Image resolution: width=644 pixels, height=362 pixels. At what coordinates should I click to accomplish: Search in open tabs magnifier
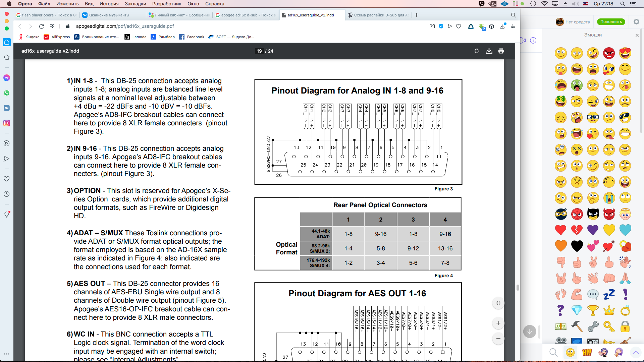click(513, 15)
